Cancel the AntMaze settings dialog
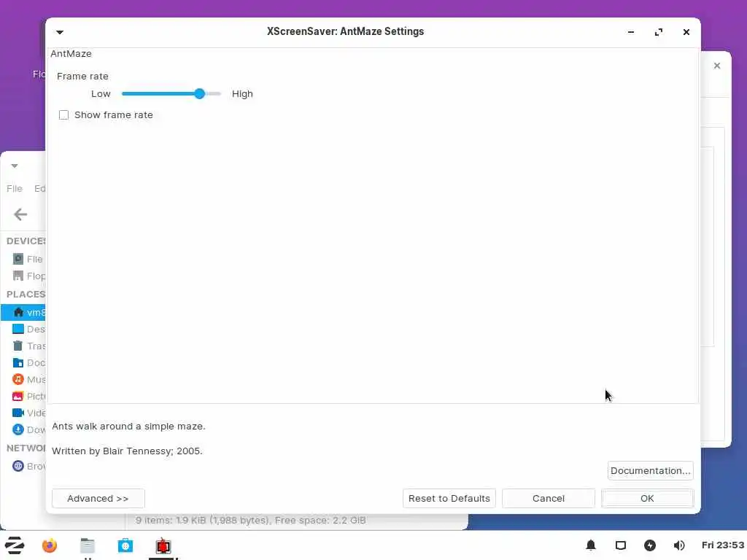The height and width of the screenshot is (560, 747). click(549, 498)
